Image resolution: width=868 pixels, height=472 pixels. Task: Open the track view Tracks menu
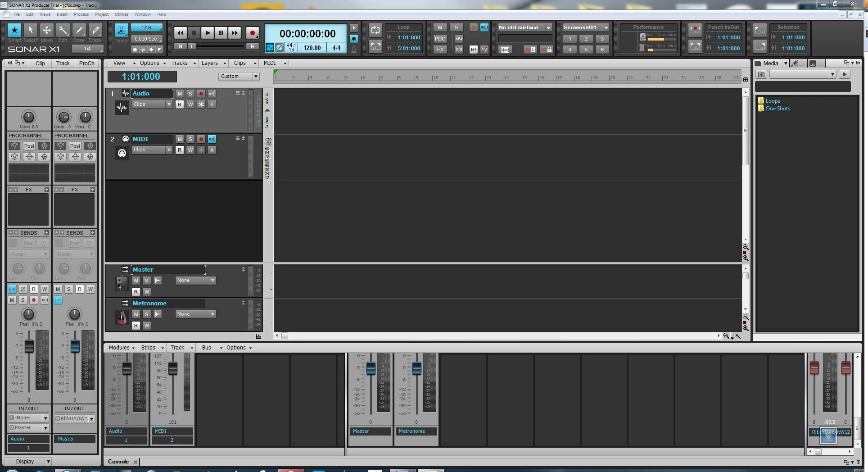183,63
